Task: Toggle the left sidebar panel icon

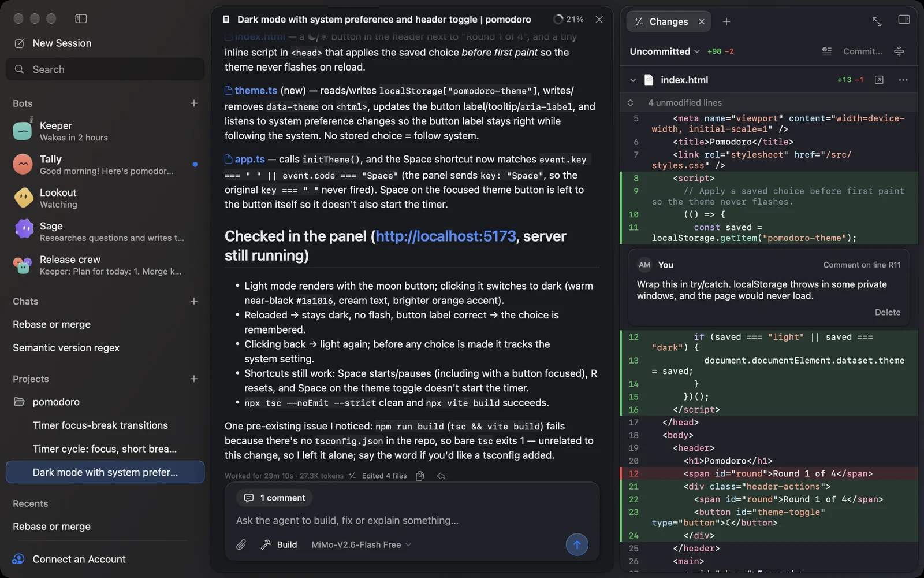Action: pyautogui.click(x=81, y=18)
